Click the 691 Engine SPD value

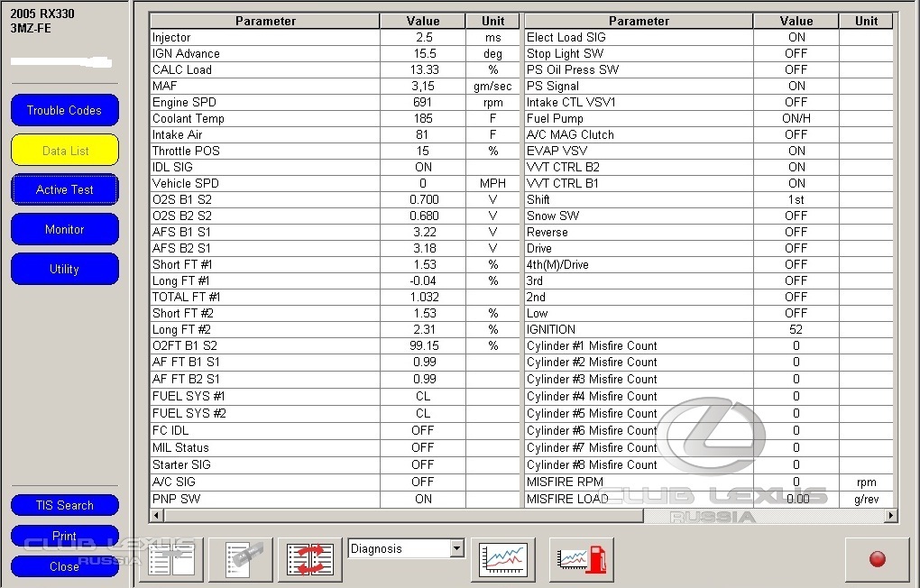click(423, 102)
